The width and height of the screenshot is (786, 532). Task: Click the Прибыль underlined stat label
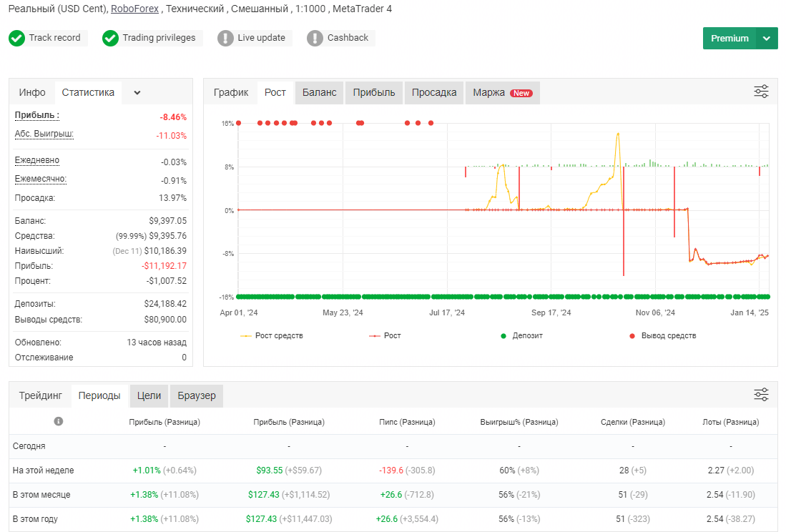click(37, 115)
